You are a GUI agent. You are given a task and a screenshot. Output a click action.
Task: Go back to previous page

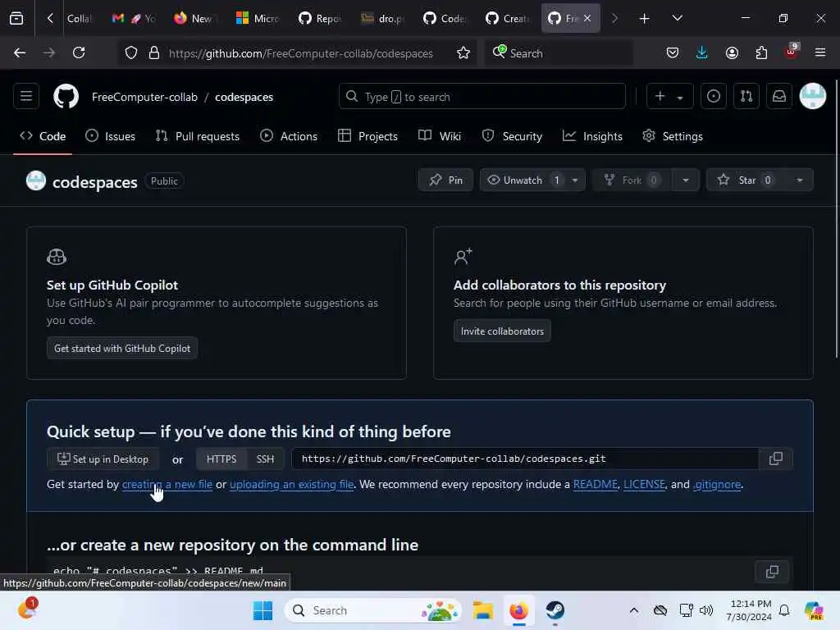point(20,52)
